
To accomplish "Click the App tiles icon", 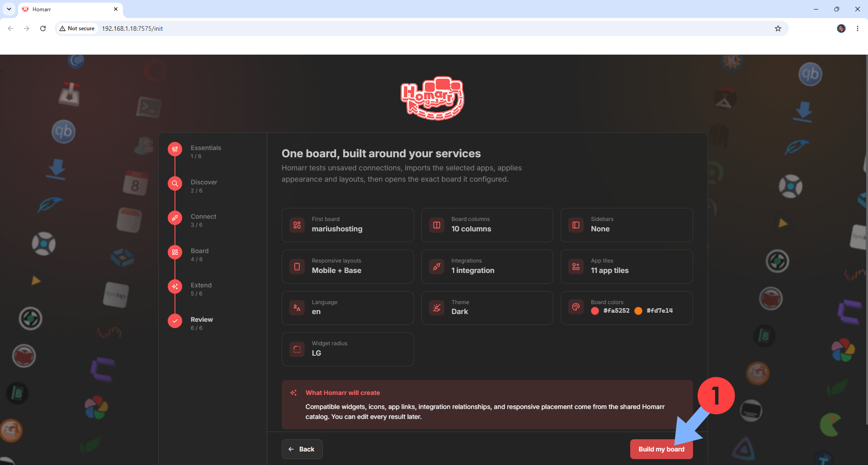I will pyautogui.click(x=576, y=267).
